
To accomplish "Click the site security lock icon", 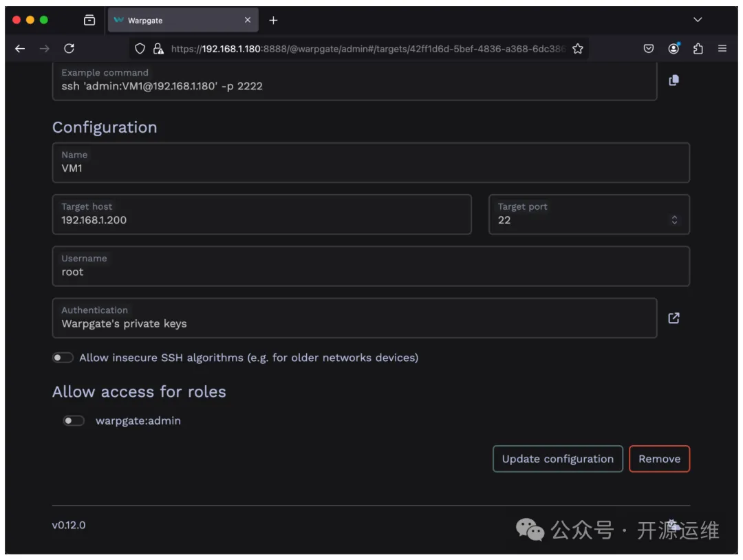I will tap(158, 49).
